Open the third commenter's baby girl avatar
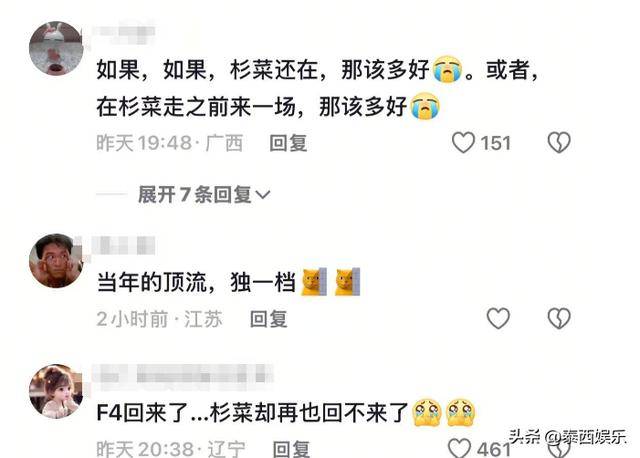This screenshot has width=640, height=458. [56, 391]
